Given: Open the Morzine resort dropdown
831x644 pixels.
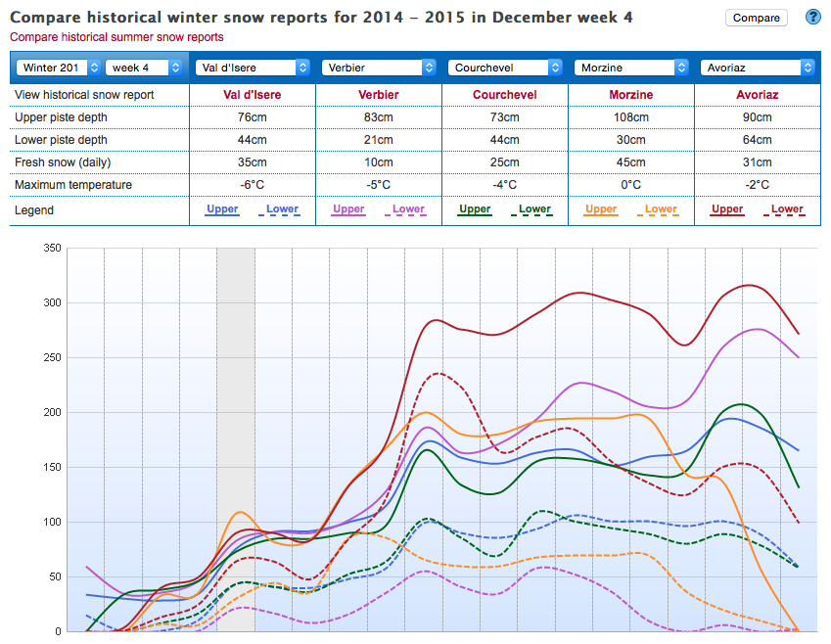Looking at the screenshot, I should [631, 68].
